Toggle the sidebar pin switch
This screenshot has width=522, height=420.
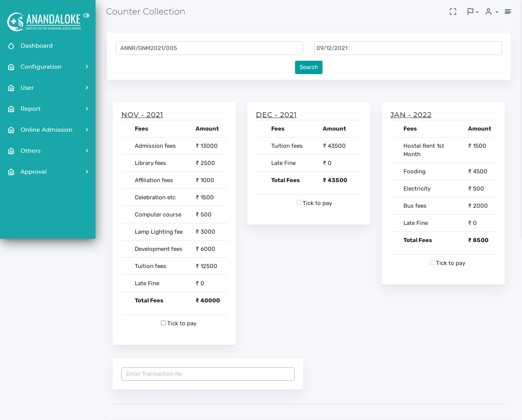coord(86,16)
